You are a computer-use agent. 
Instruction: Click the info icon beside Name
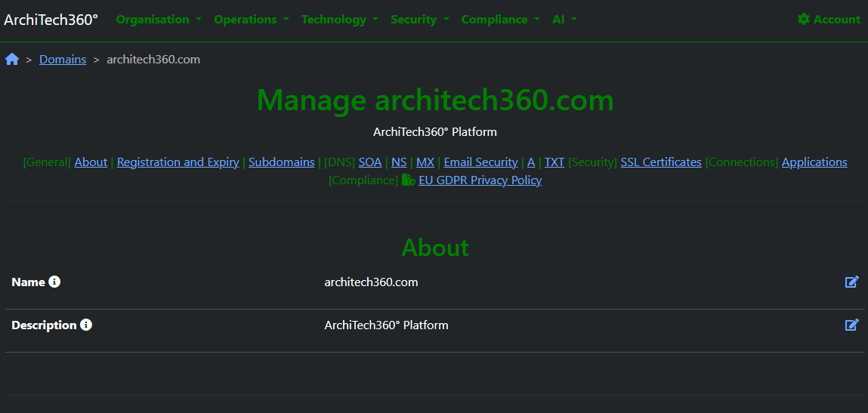tap(54, 282)
